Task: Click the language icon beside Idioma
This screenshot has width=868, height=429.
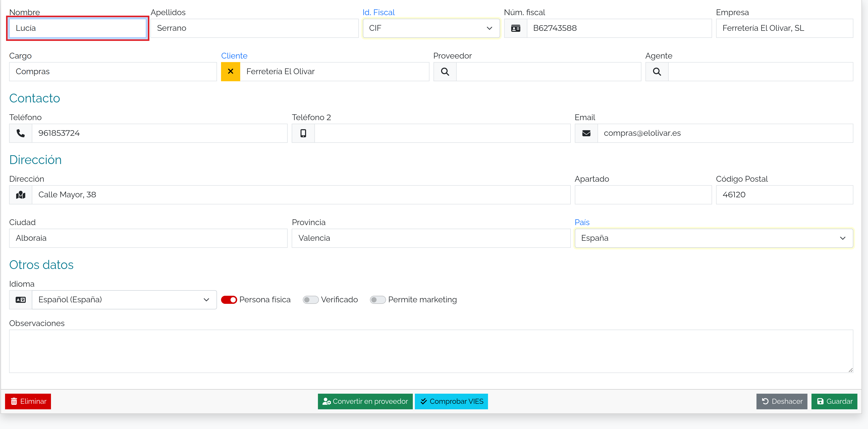Action: (x=20, y=300)
